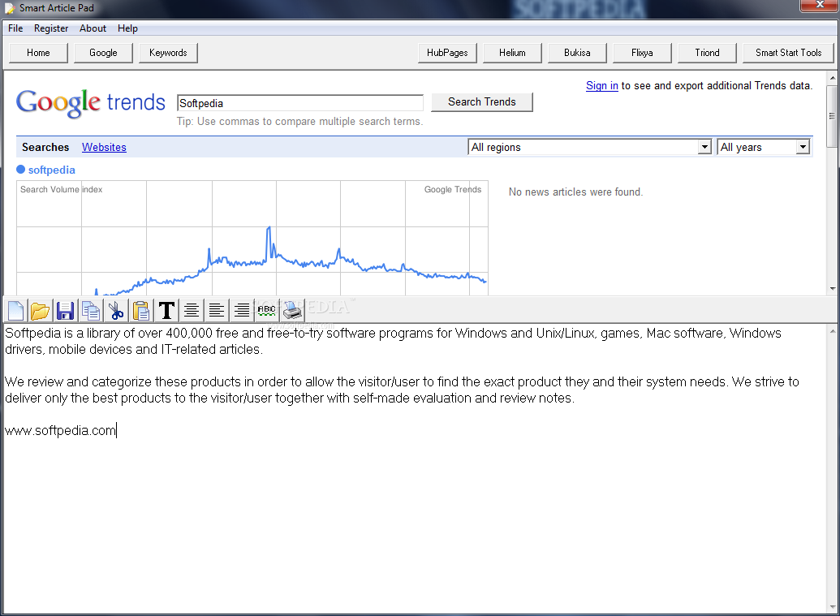Viewport: 840px width, 616px height.
Task: Left align the text
Action: coord(217,310)
